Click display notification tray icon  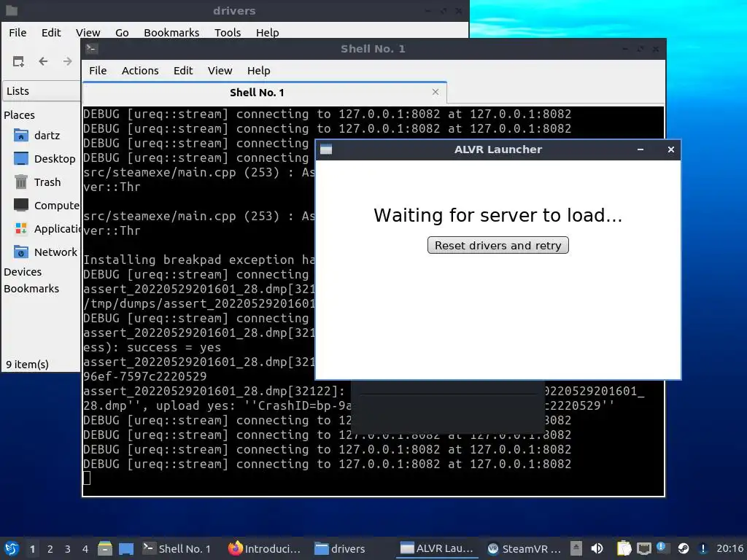662,548
